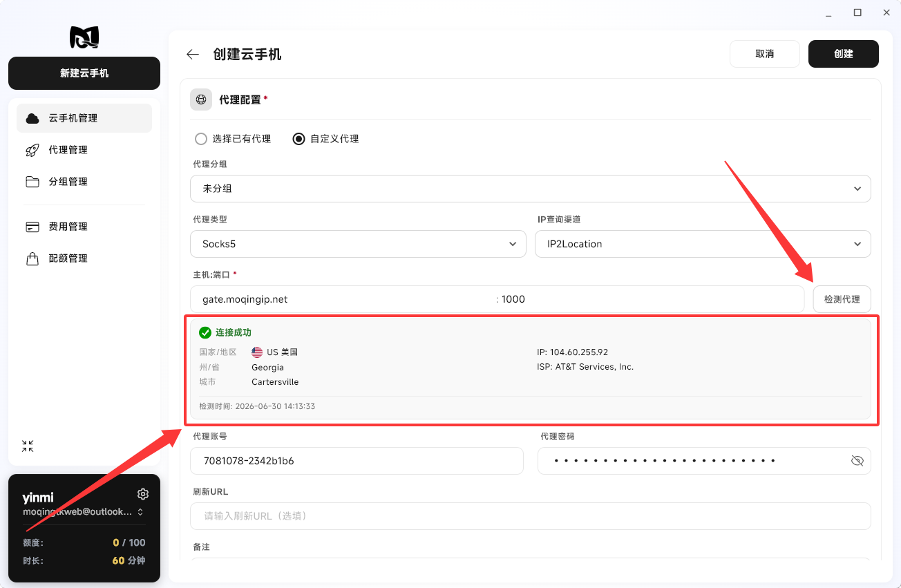The image size is (901, 588).
Task: Click the folder icon beside 分组管理
Action: (32, 182)
